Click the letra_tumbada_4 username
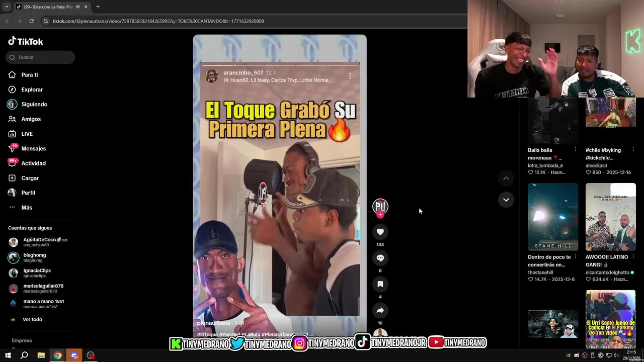 click(545, 165)
